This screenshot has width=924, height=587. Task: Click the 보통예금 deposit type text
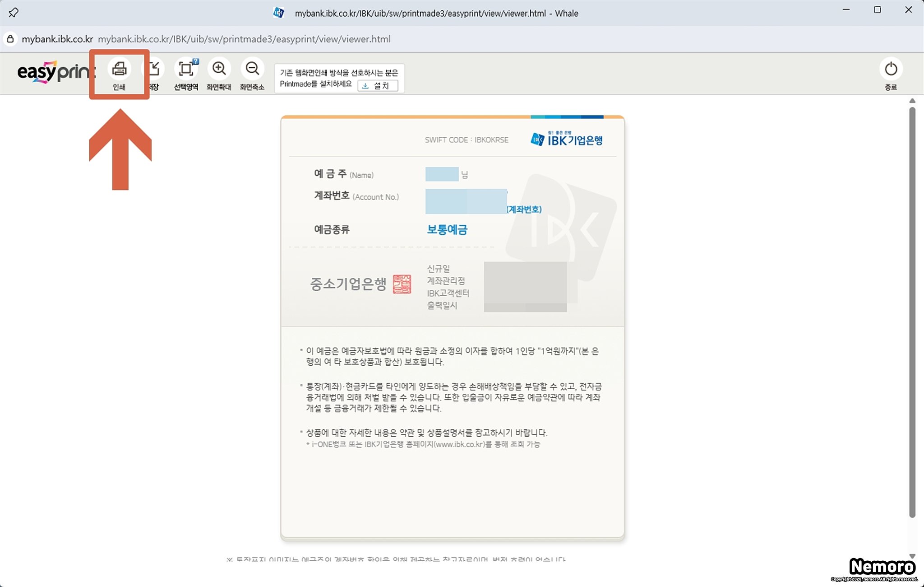coord(447,230)
